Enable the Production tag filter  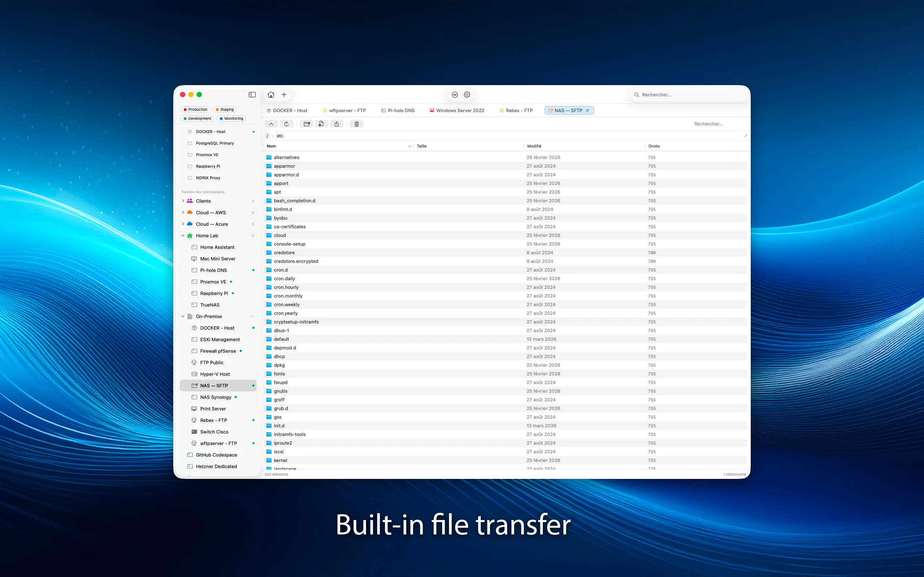tap(195, 109)
